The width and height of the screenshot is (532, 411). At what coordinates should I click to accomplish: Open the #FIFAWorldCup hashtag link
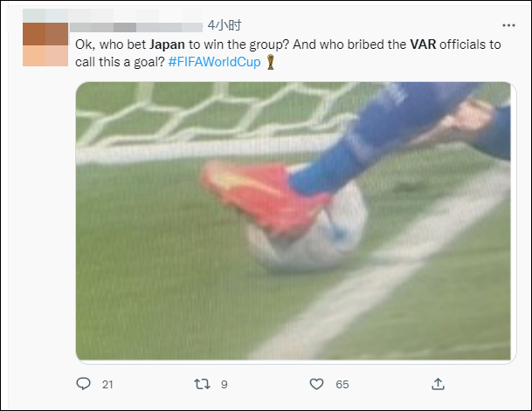(214, 63)
